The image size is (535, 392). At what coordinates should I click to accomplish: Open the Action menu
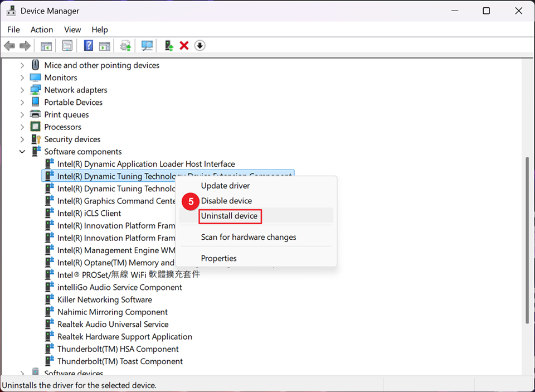pos(42,30)
